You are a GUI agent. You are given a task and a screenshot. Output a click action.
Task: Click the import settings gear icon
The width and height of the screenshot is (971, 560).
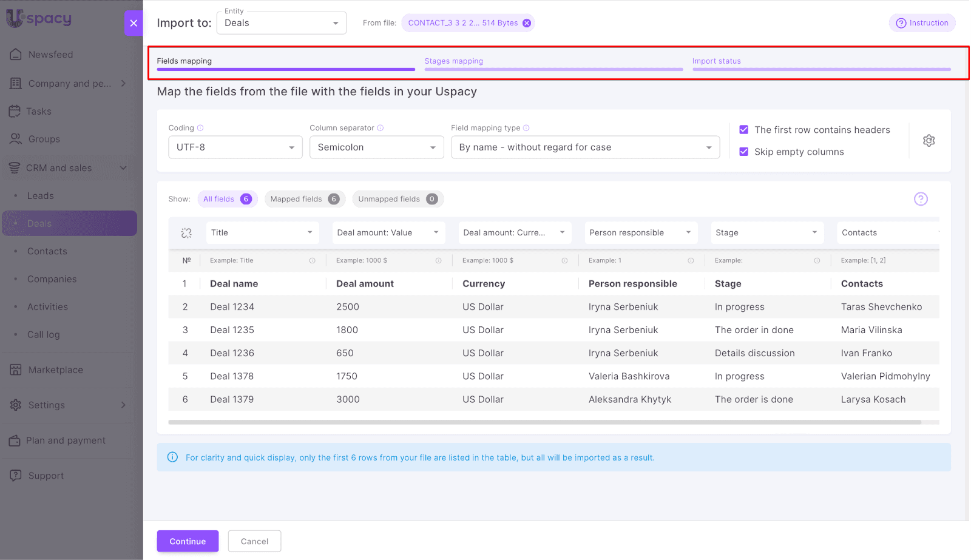(929, 141)
